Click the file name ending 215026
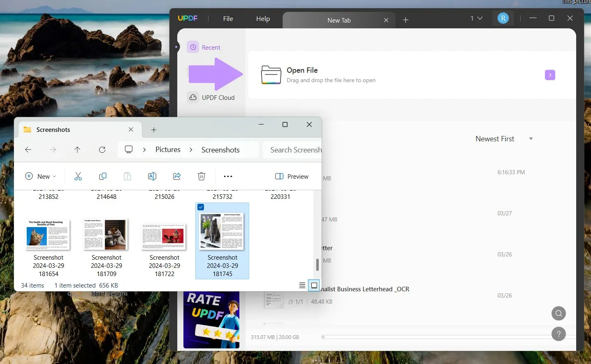The height and width of the screenshot is (364, 591). coord(165,197)
